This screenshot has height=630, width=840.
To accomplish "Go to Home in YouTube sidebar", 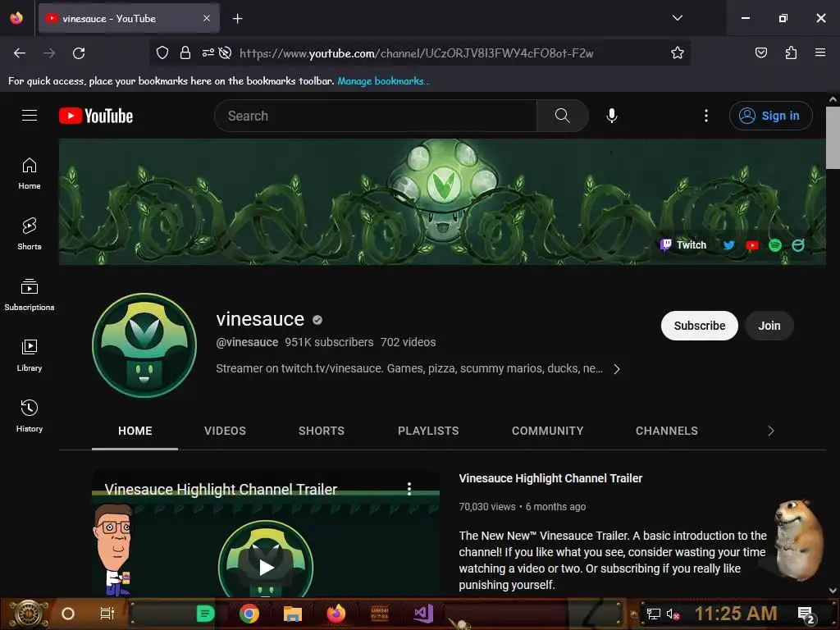I will click(30, 174).
